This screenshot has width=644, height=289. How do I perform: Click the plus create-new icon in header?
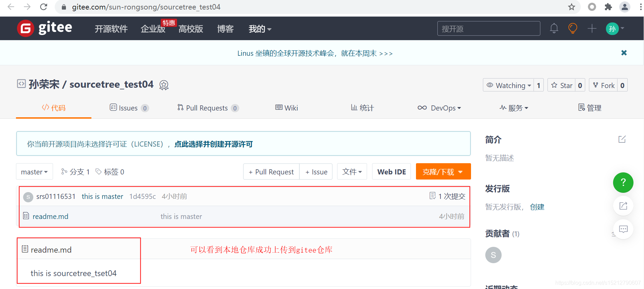pyautogui.click(x=592, y=28)
